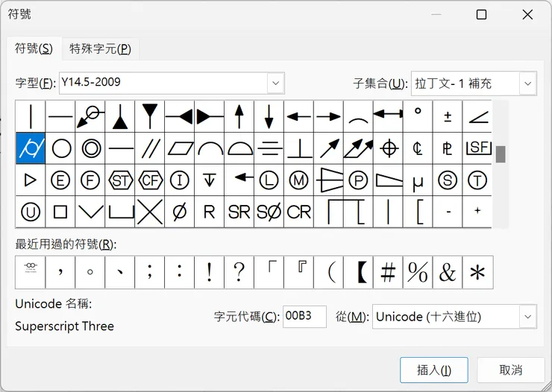Pick the circled S symbol

tap(448, 180)
